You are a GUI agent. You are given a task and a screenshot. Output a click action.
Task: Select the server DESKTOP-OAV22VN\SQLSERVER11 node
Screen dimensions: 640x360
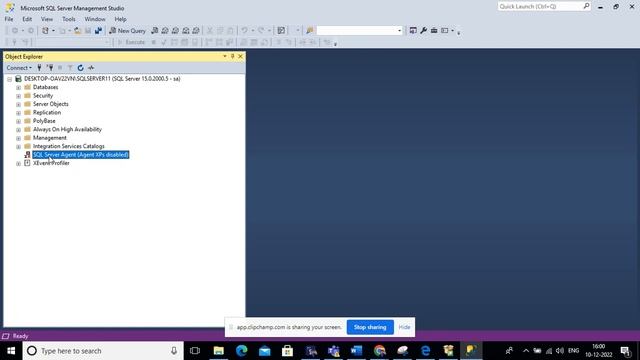click(x=102, y=78)
